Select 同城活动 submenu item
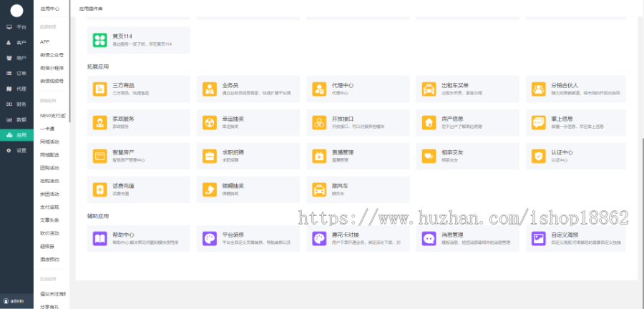The image size is (644, 309). 49,142
